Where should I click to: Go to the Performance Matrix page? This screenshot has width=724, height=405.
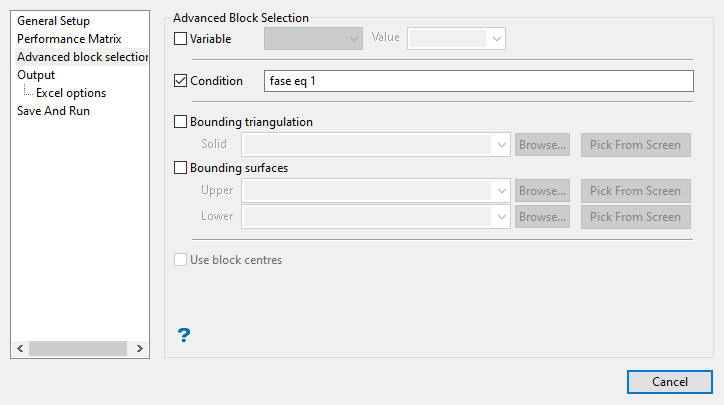(x=69, y=39)
